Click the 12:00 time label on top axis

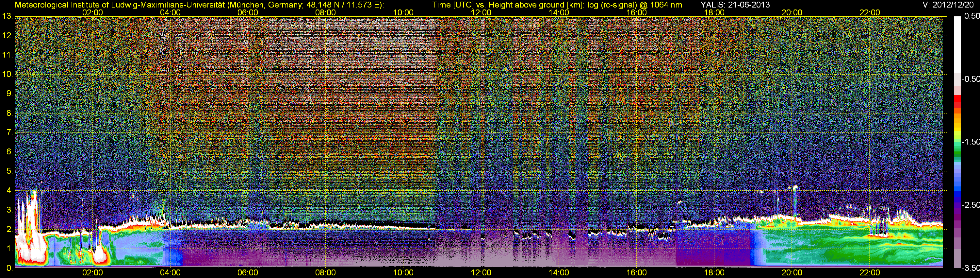coord(481,12)
